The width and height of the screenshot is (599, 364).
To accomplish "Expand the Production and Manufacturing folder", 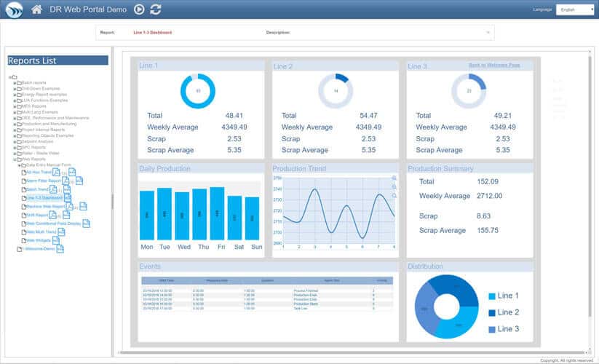I will pyautogui.click(x=15, y=124).
